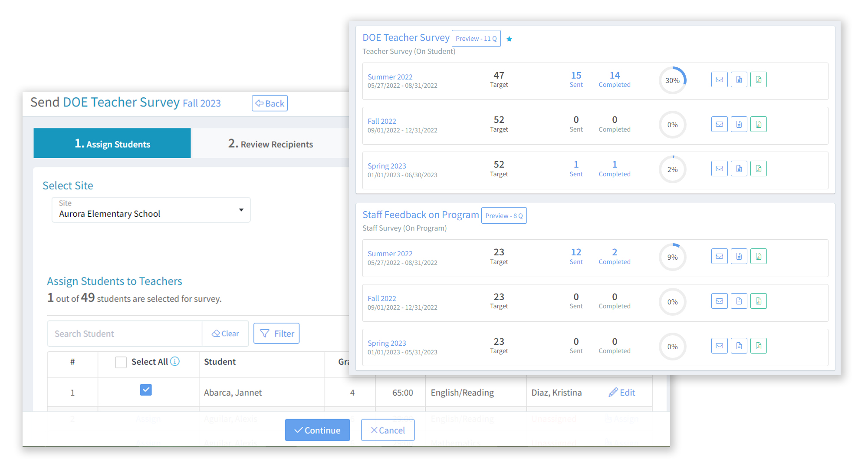Click envelope icon for Staff Feedback Summer 2022

[x=719, y=257]
